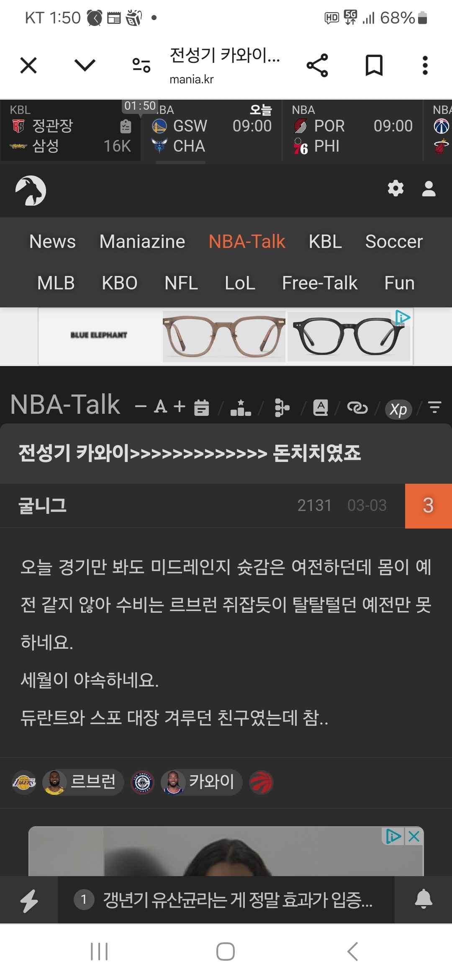The image size is (452, 980).
Task: Close the browser tab with X icon
Action: (28, 65)
